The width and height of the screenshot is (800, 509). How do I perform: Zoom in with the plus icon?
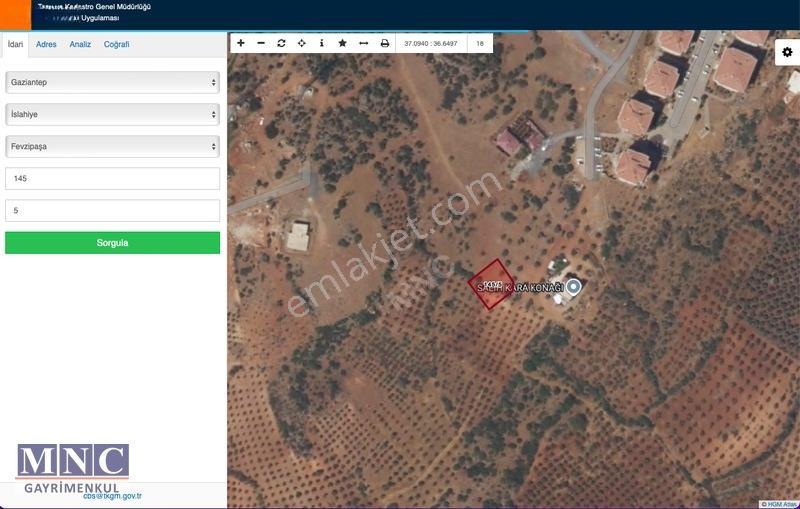tap(241, 43)
